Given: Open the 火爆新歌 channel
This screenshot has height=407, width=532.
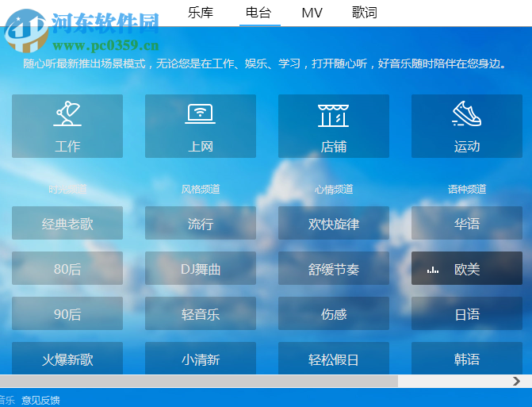Looking at the screenshot, I should (67, 358).
